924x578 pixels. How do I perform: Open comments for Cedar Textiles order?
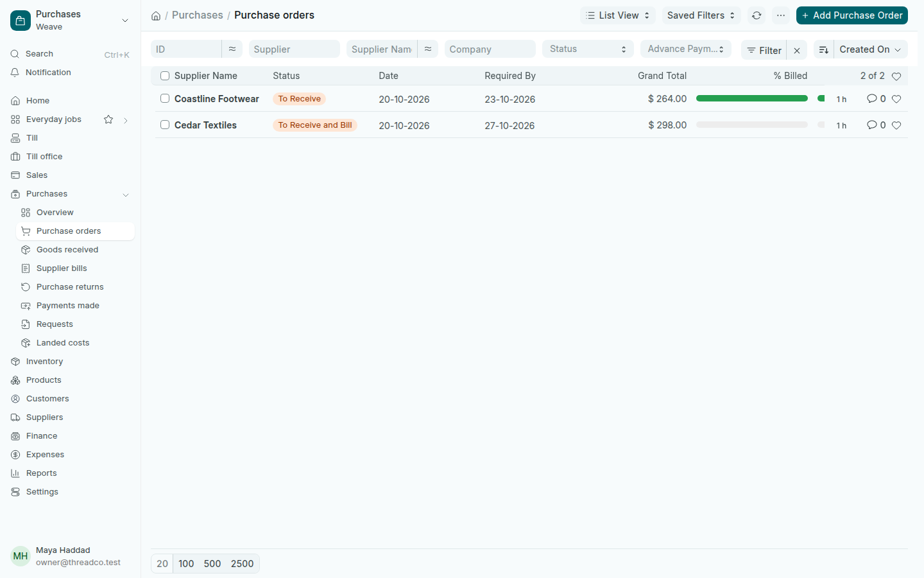click(876, 125)
